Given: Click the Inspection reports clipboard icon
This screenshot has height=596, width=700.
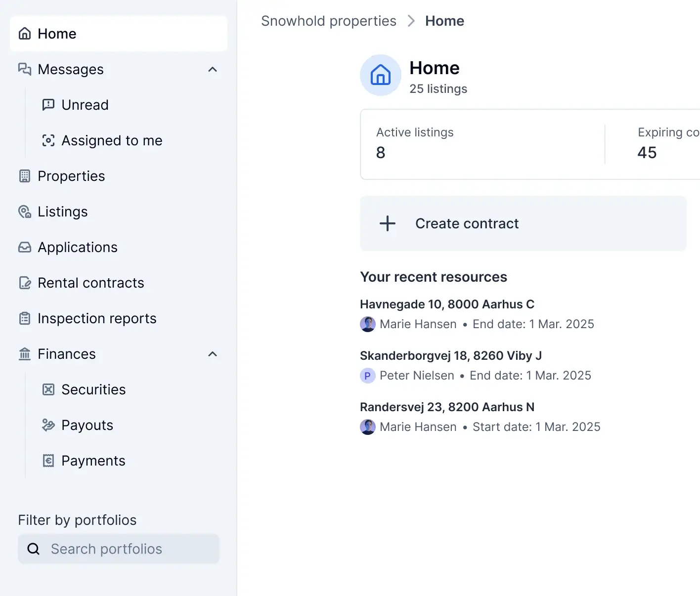Looking at the screenshot, I should click(25, 318).
